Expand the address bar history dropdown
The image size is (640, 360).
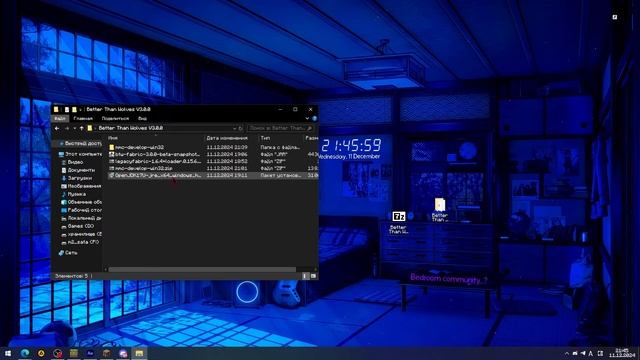point(234,128)
